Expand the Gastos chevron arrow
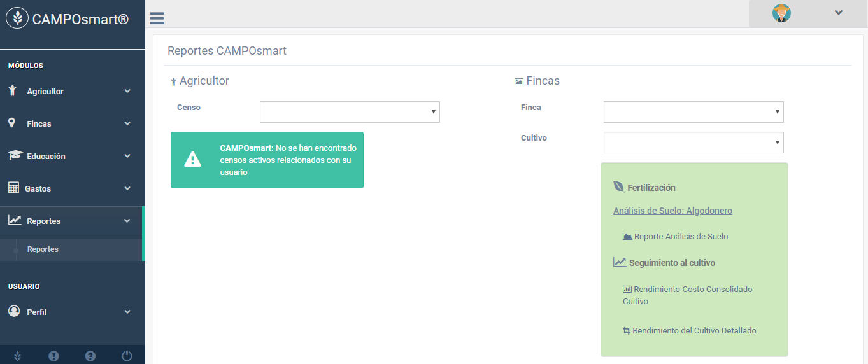 tap(127, 188)
